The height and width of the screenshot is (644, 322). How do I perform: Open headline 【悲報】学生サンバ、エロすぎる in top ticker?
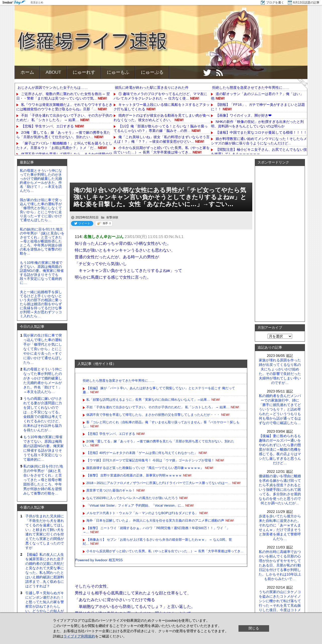tap(47, 126)
